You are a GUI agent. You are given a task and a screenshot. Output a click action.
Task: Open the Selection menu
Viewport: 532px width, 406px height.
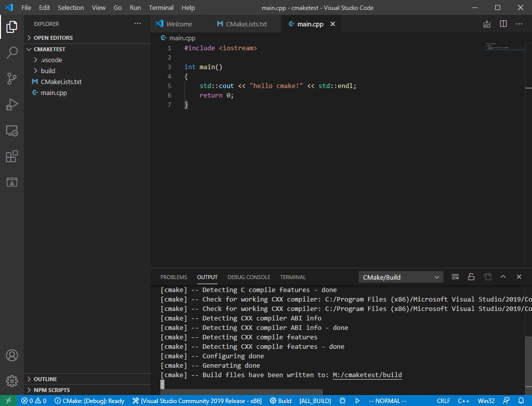(71, 7)
